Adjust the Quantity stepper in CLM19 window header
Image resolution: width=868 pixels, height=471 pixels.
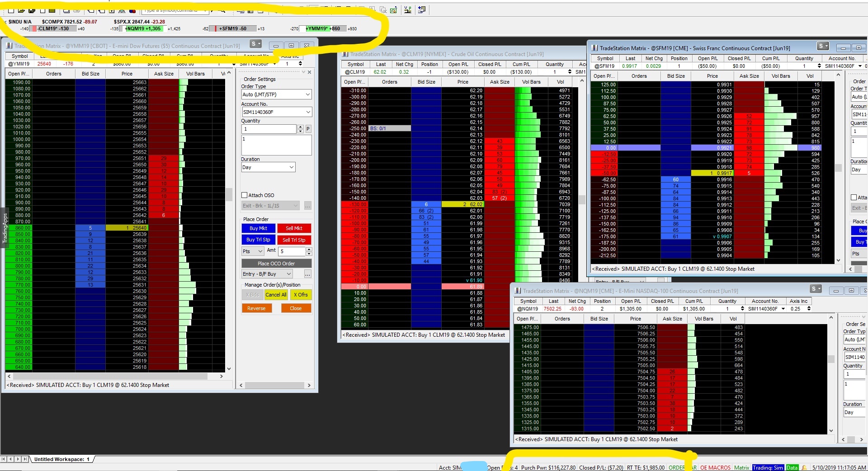click(570, 72)
